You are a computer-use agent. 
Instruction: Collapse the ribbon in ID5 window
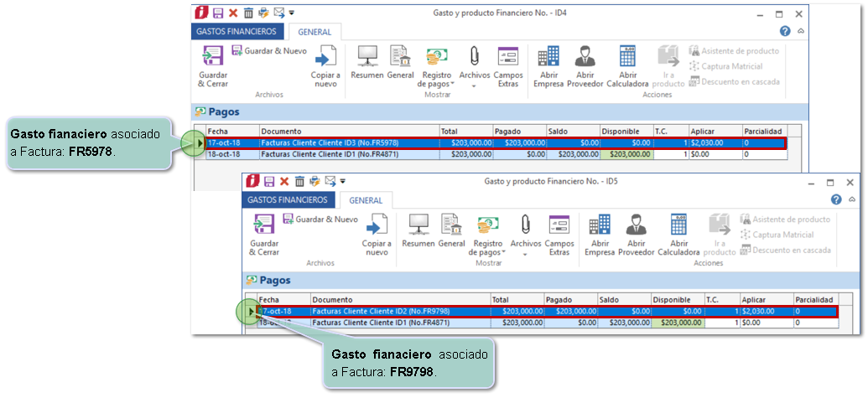(852, 199)
